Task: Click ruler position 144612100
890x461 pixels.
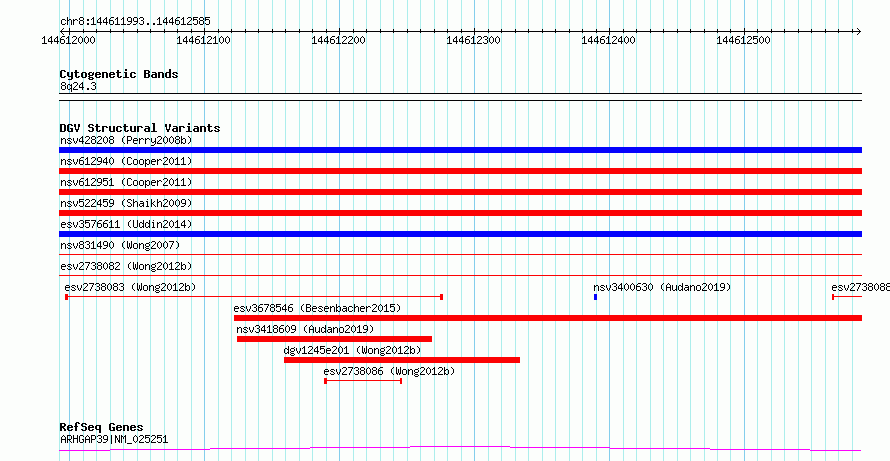Action: point(204,40)
